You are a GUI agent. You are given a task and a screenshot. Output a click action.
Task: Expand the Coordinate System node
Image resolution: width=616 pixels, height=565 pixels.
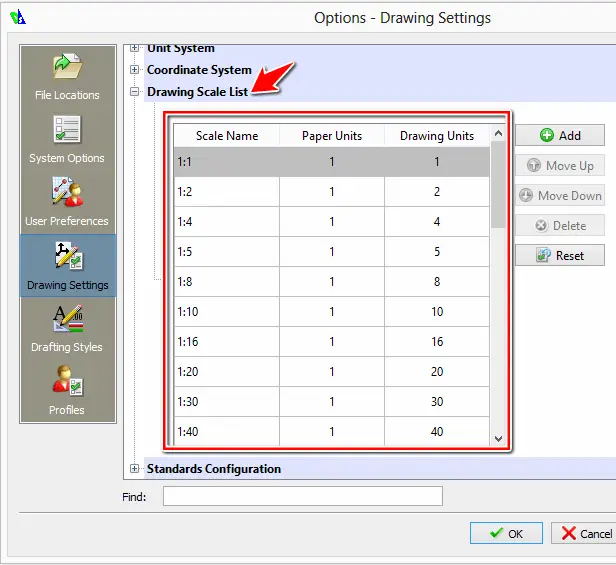click(x=134, y=70)
